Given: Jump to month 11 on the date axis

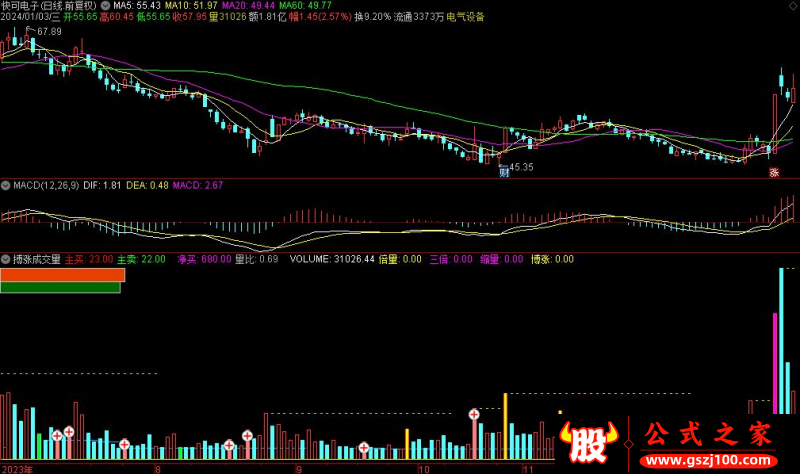Looking at the screenshot, I should coord(528,469).
